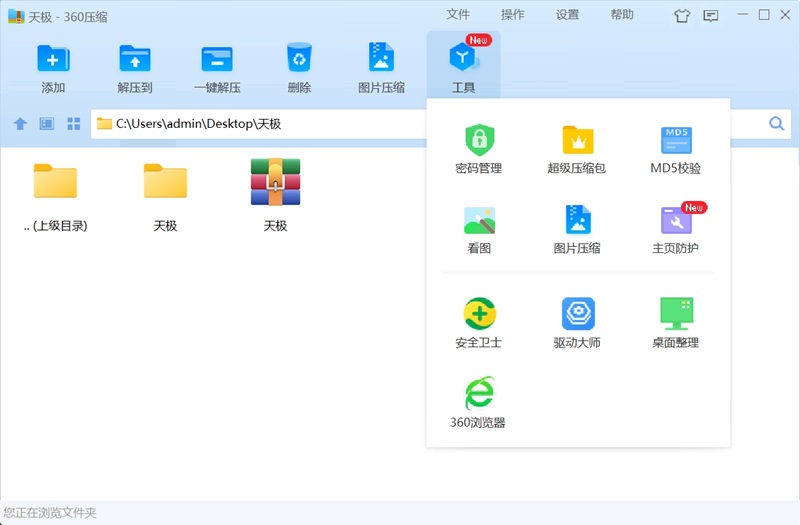
Task: Launch the 超级压缩包 tool
Action: [x=577, y=140]
